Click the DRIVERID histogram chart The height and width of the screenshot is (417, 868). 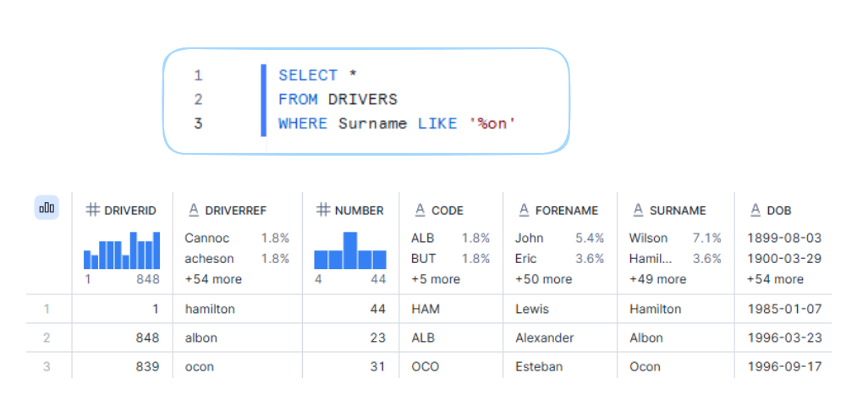[x=122, y=250]
